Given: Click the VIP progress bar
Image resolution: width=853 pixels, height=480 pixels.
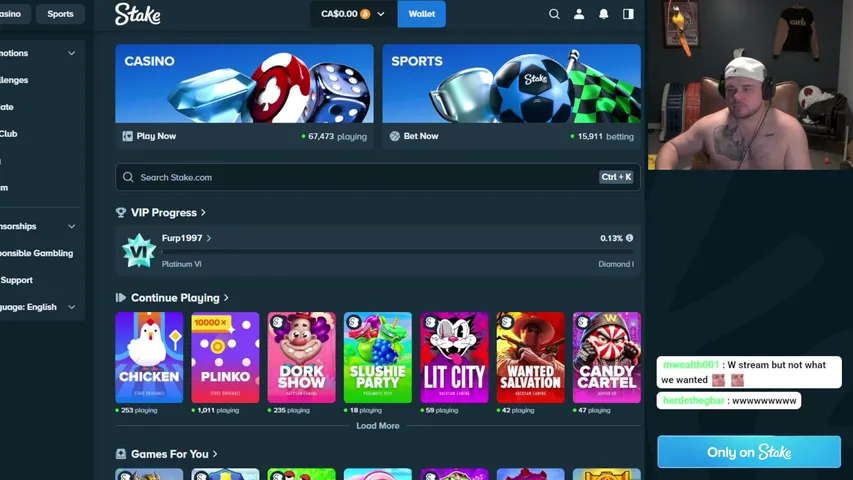Looking at the screenshot, I should [398, 251].
